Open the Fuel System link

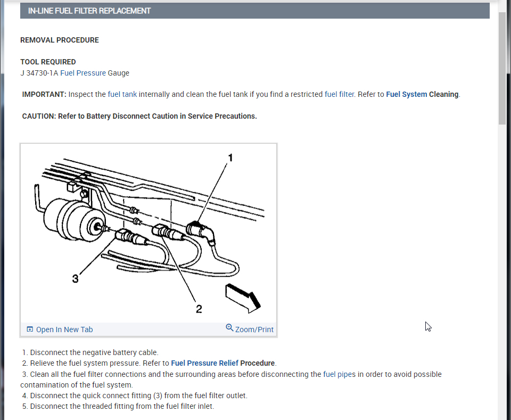click(406, 95)
